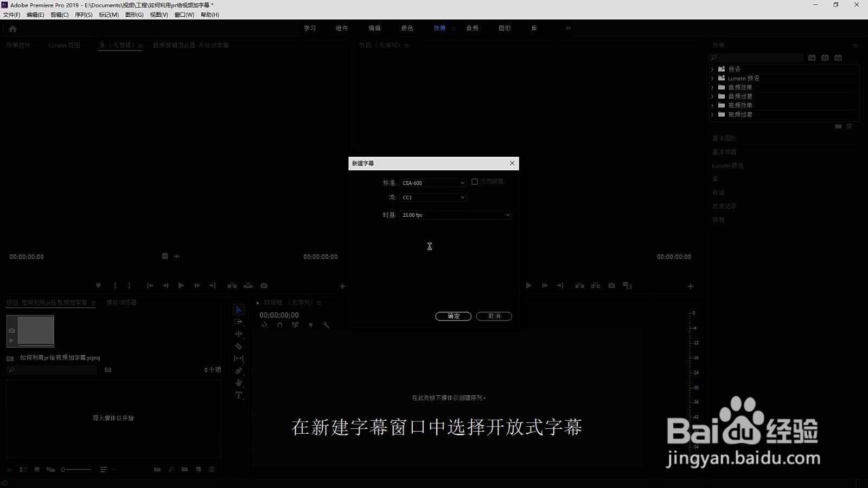Select the Track Select Forward tool
868x488 pixels.
pos(239,322)
